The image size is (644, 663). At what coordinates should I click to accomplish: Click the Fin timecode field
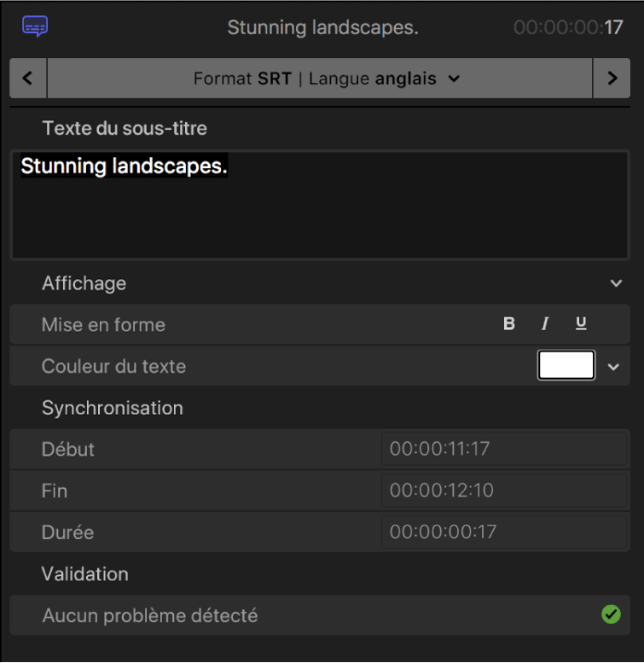click(x=503, y=491)
